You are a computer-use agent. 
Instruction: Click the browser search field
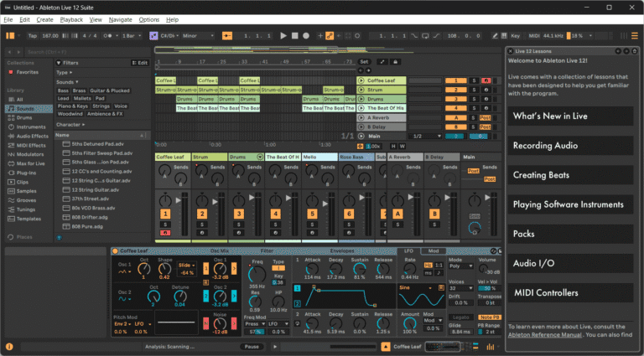click(87, 52)
